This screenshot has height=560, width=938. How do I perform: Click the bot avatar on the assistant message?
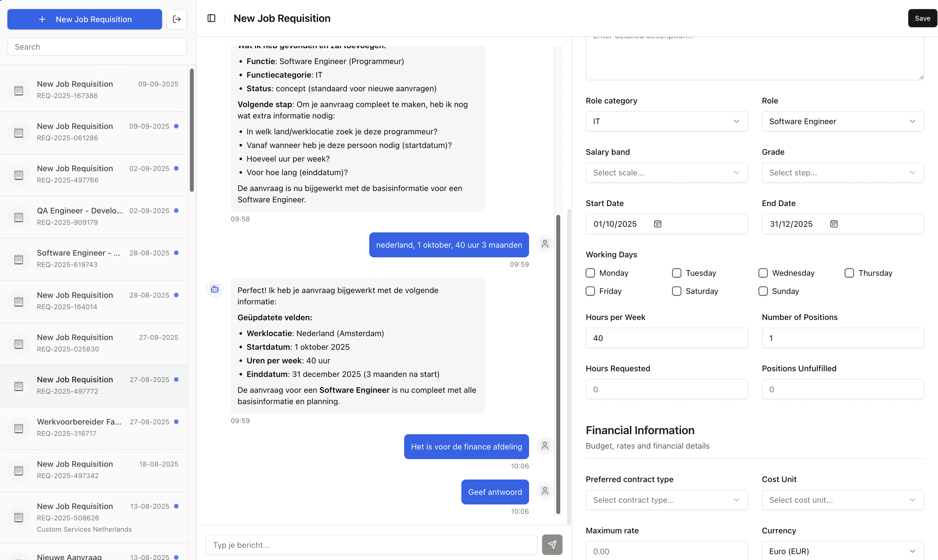click(214, 289)
